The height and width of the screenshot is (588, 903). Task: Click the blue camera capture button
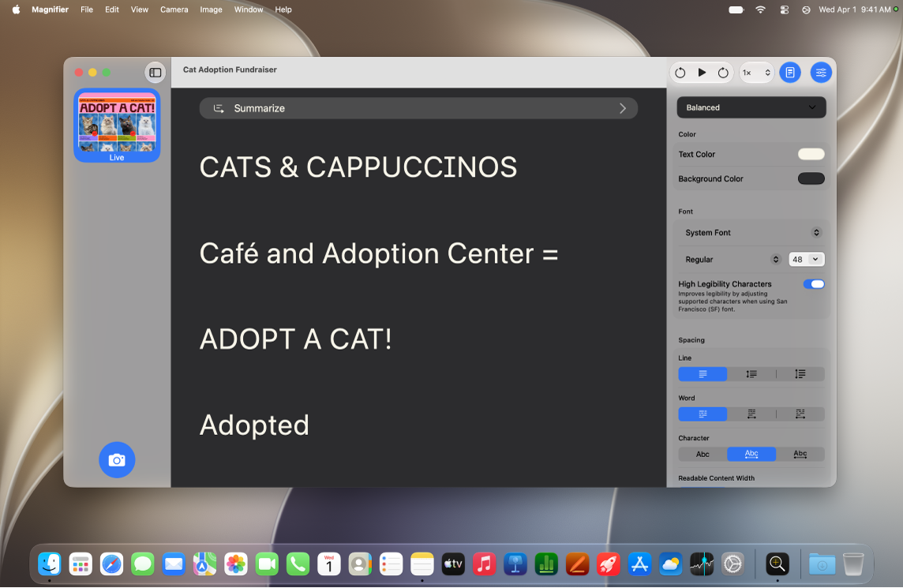(117, 459)
